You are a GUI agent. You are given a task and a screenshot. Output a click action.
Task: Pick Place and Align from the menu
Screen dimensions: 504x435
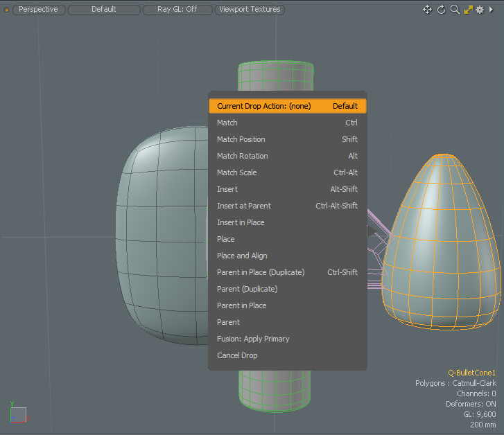pos(242,256)
